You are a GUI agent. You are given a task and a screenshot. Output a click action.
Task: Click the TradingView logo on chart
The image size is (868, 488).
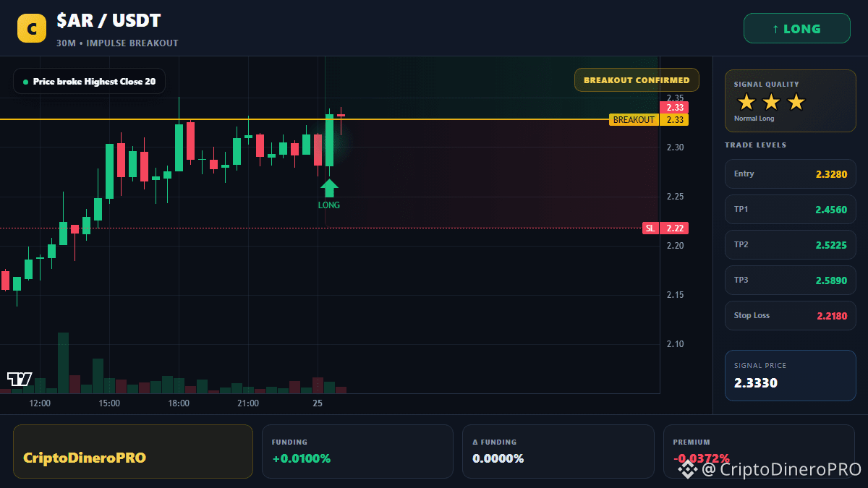(20, 379)
